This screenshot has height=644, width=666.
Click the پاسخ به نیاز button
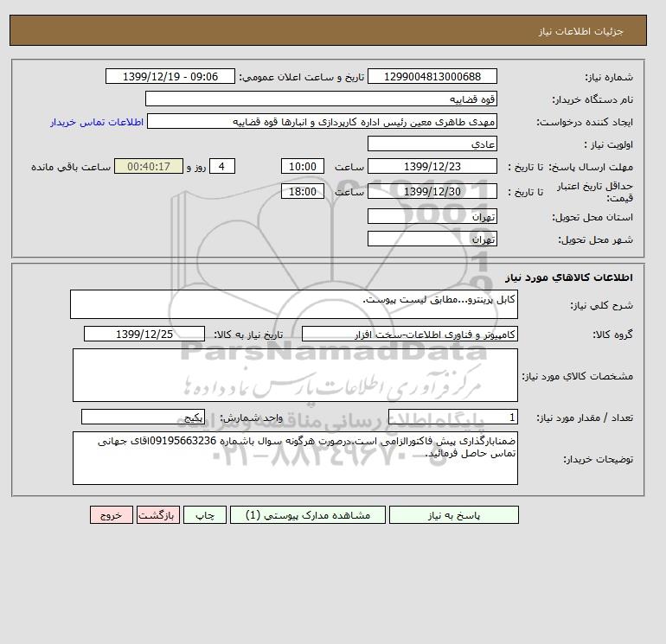[453, 514]
